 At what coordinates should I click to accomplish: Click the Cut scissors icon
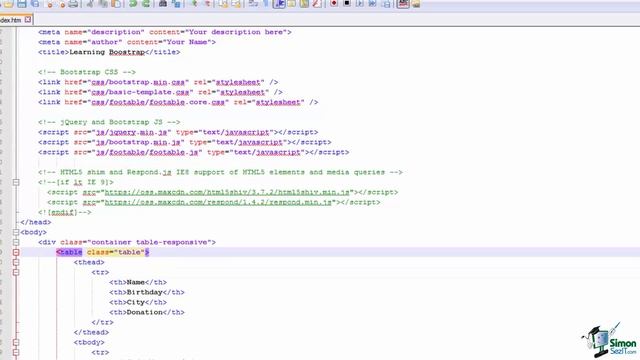90,4
